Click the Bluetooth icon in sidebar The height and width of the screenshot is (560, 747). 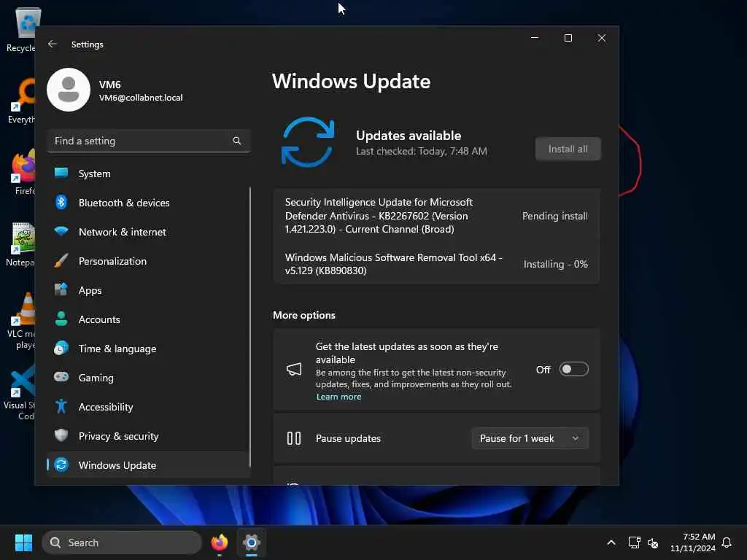coord(61,203)
